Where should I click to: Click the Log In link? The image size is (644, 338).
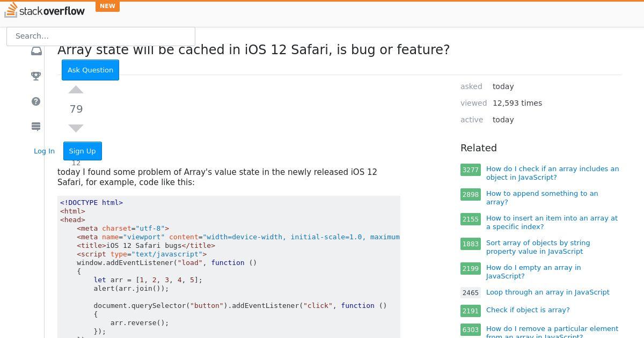tap(44, 151)
